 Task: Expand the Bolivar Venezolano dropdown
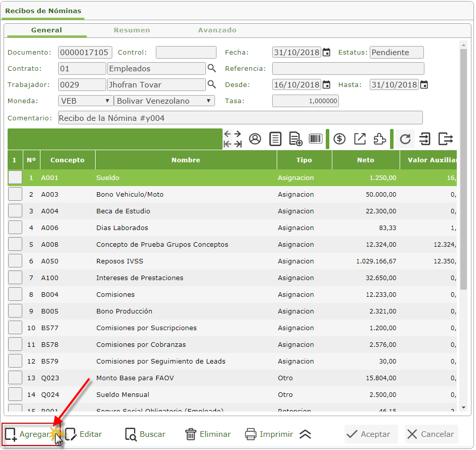[x=164, y=101]
